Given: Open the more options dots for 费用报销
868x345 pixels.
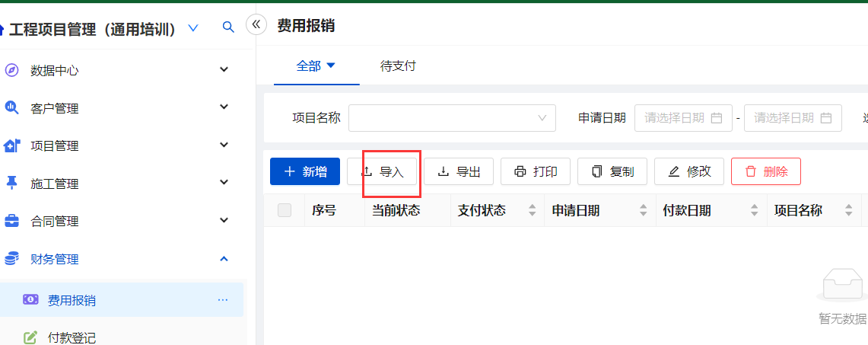Looking at the screenshot, I should pyautogui.click(x=223, y=300).
